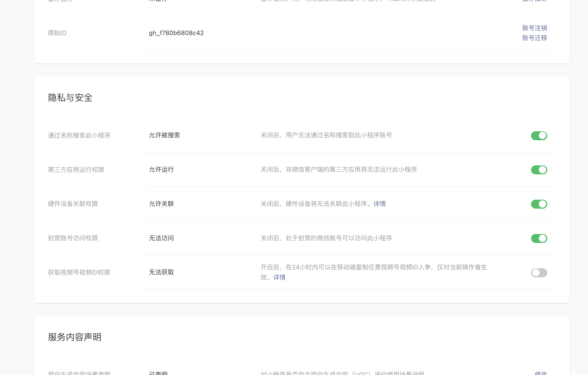Select the 允许被搜索 status text
Image resolution: width=588 pixels, height=375 pixels.
(x=164, y=135)
